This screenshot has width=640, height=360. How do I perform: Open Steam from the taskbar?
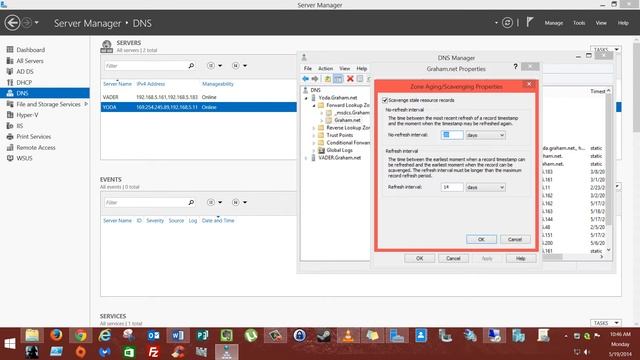click(x=324, y=335)
